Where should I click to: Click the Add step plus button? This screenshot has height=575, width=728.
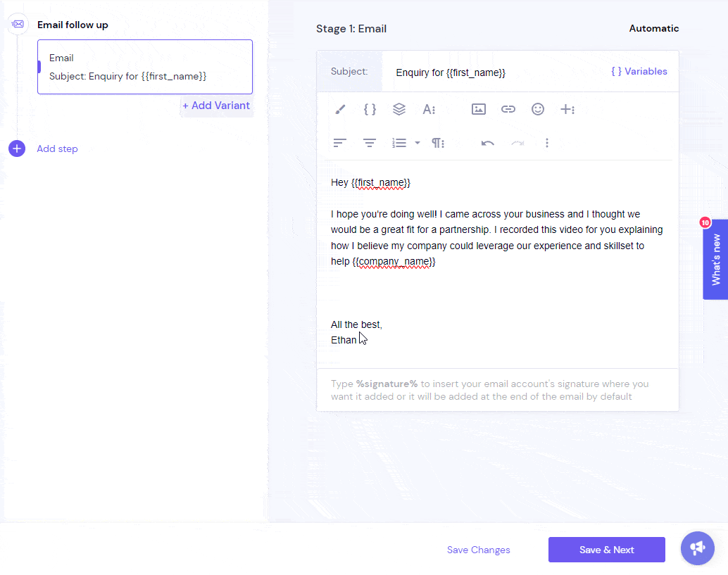pyautogui.click(x=17, y=149)
